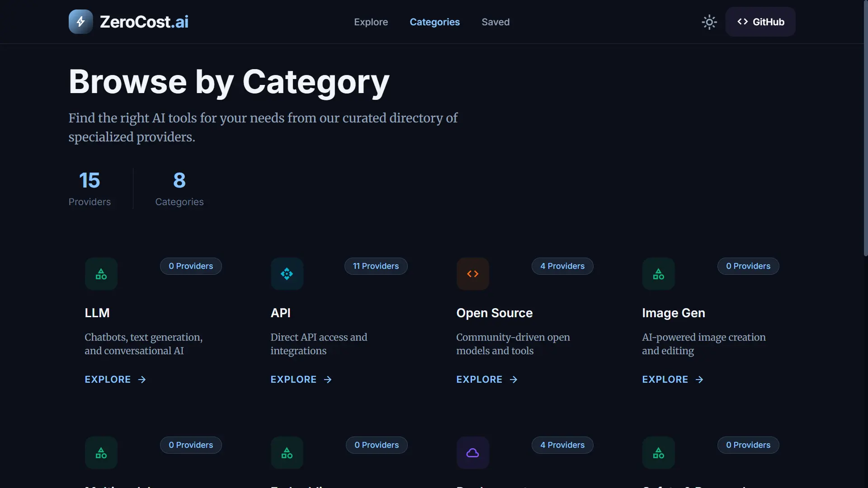The height and width of the screenshot is (488, 868).
Task: Click the ZeroCost.ai site title text
Action: click(x=144, y=22)
